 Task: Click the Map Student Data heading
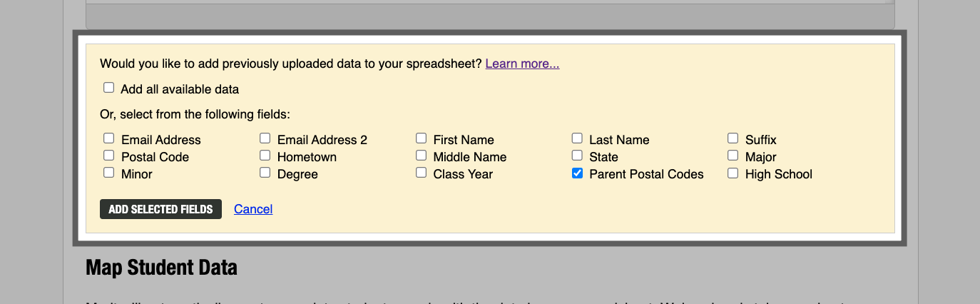(x=161, y=268)
